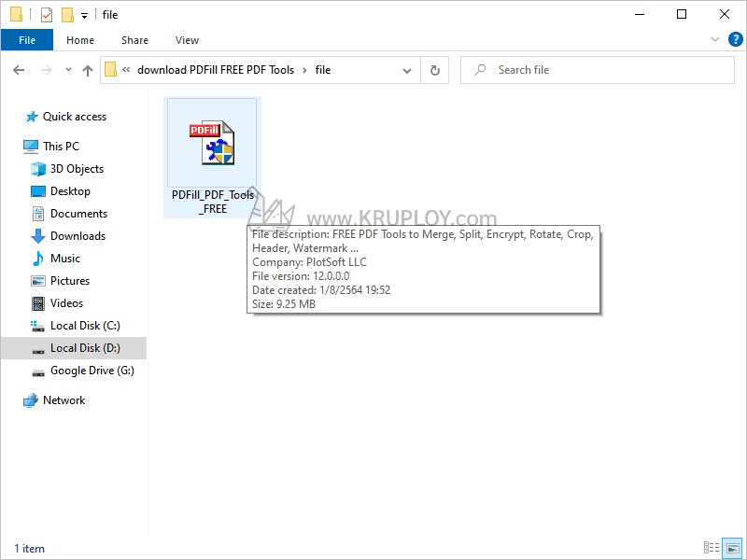Viewport: 747px width, 560px height.
Task: Open Help with the question mark icon
Action: (x=736, y=39)
